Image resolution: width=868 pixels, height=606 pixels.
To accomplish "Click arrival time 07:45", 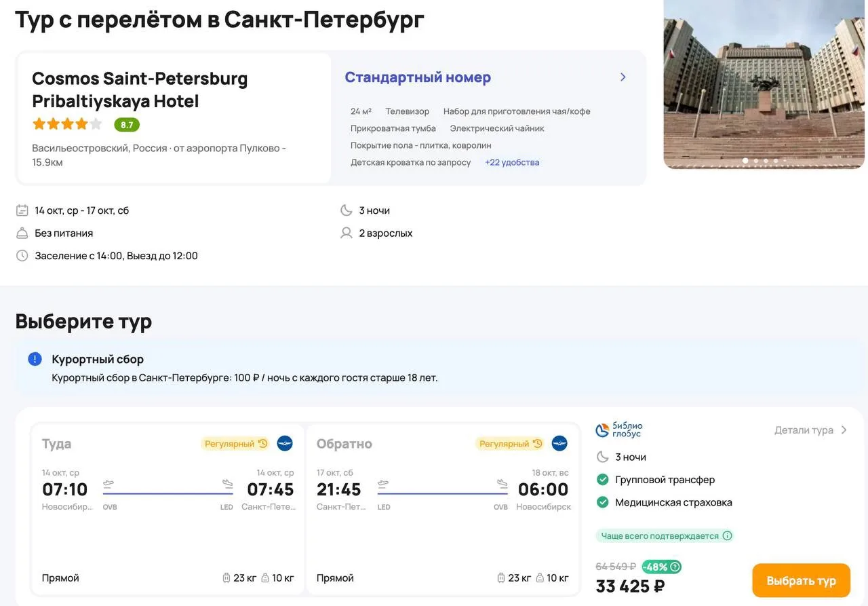I will tap(271, 489).
